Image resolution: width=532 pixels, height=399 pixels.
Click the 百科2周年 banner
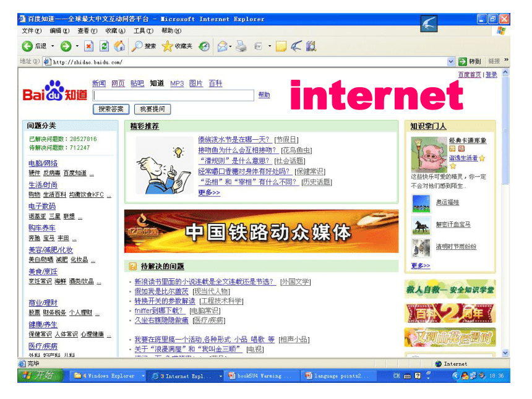[450, 313]
